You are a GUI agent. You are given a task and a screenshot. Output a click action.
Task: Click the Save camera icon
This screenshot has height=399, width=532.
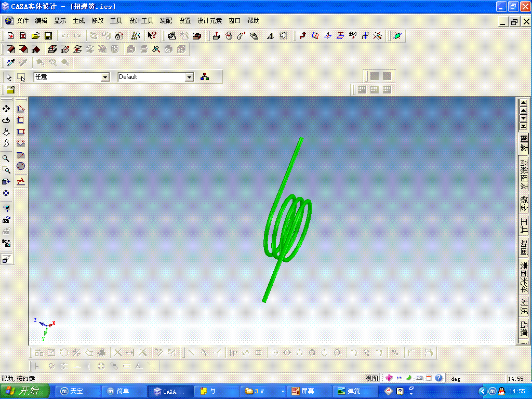coord(6,220)
